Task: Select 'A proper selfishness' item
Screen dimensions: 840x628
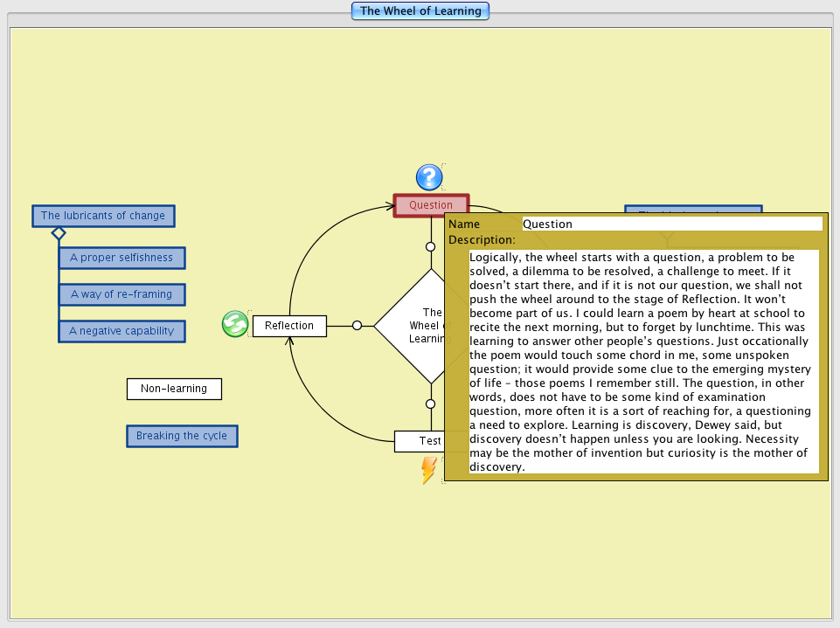Action: [121, 258]
